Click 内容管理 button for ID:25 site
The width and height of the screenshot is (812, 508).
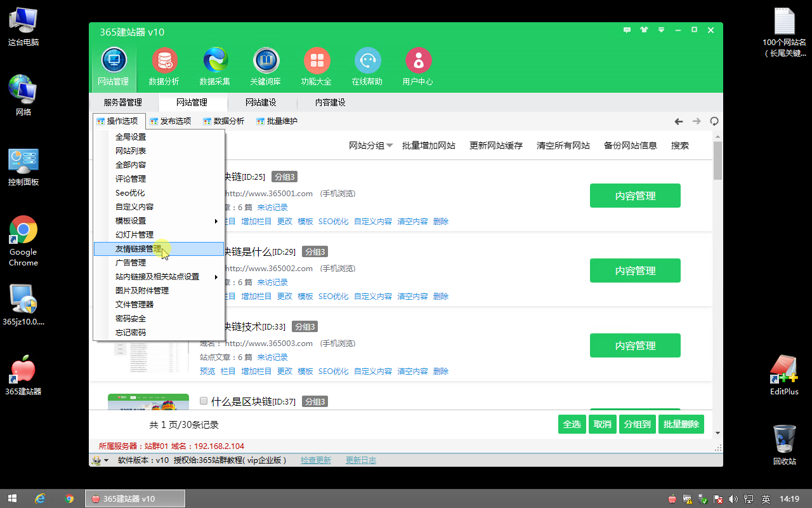[x=635, y=196]
